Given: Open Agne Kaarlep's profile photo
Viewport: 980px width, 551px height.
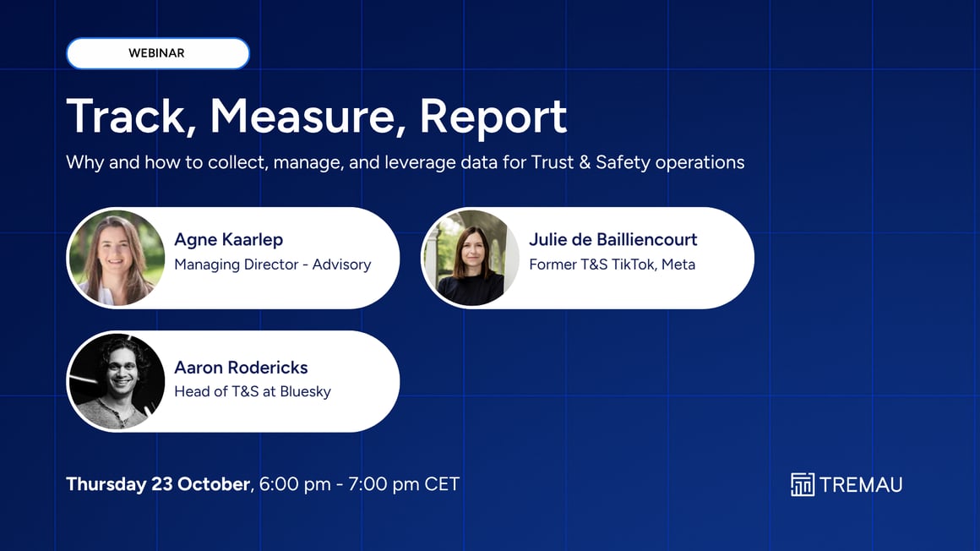Looking at the screenshot, I should click(x=117, y=258).
